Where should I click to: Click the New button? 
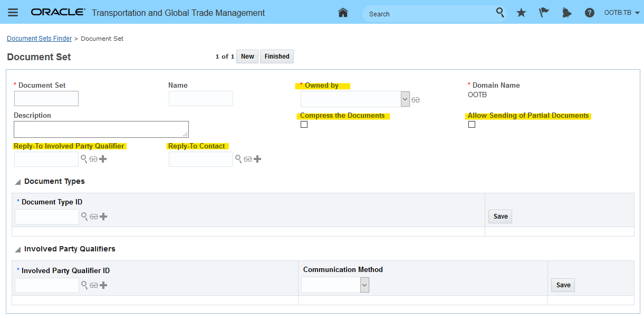pos(247,57)
